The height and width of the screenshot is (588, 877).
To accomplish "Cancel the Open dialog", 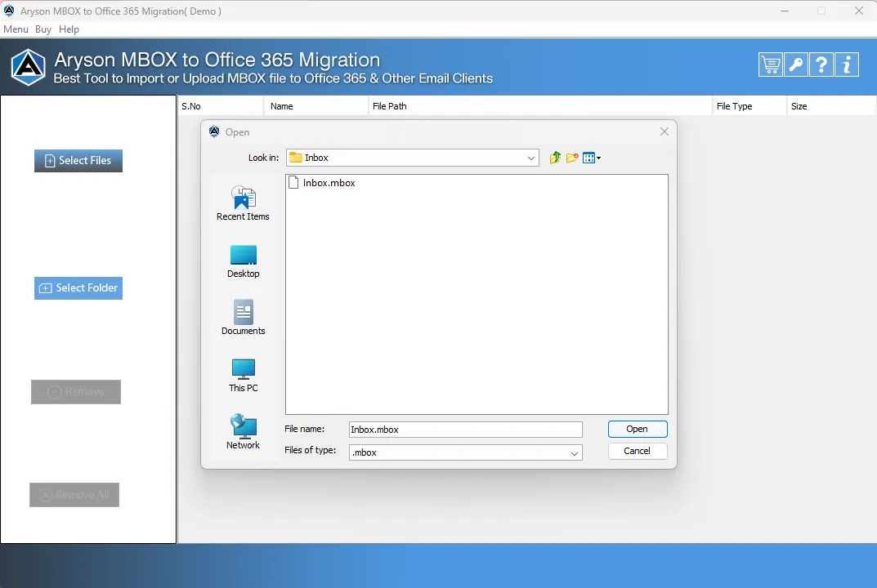I will coord(637,451).
